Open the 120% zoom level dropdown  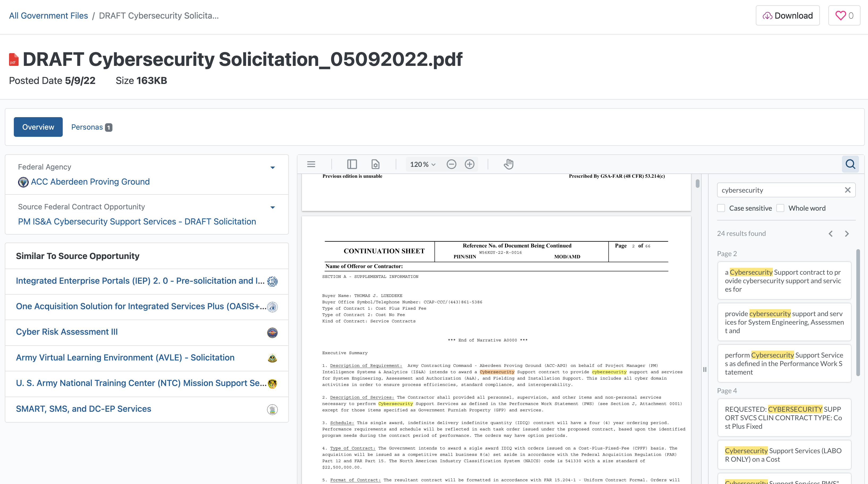click(x=423, y=164)
